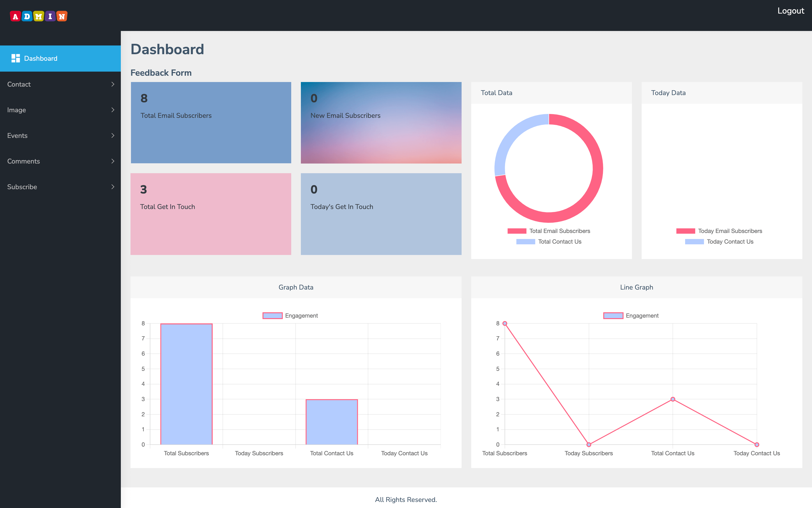
Task: Open the Subscribe sidebar menu
Action: pos(60,187)
